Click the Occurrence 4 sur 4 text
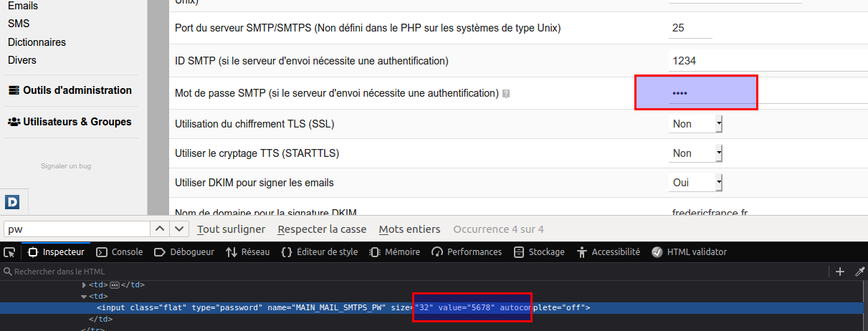 coord(498,229)
